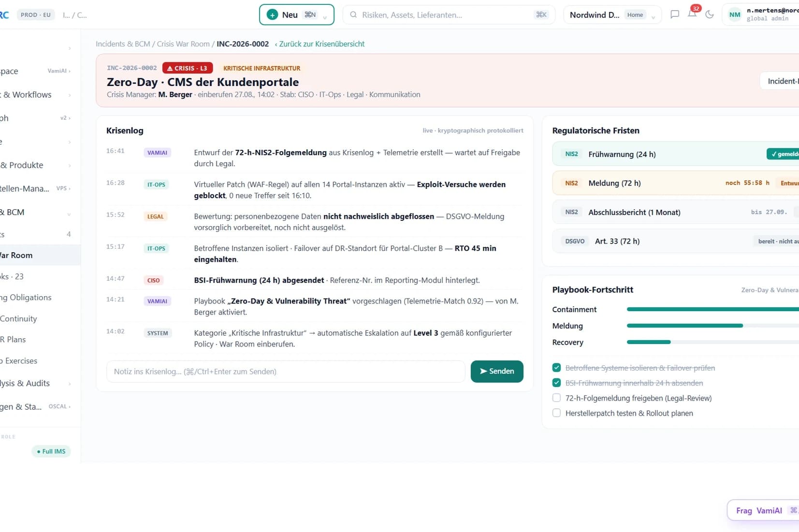Open the Neu button dropdown arrow
Image resolution: width=799 pixels, height=532 pixels.
coord(325,17)
